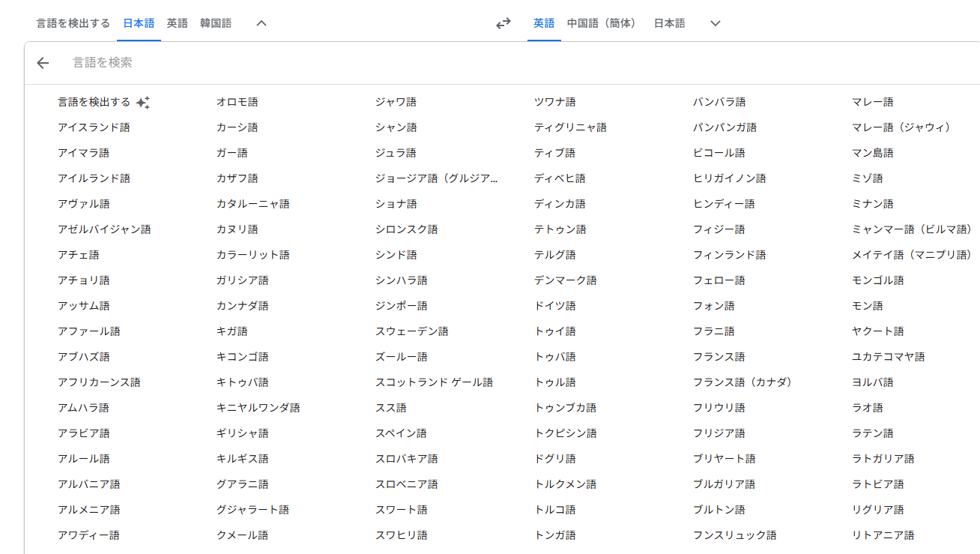Pick デンマーク語 in the list
The image size is (980, 554).
point(565,280)
